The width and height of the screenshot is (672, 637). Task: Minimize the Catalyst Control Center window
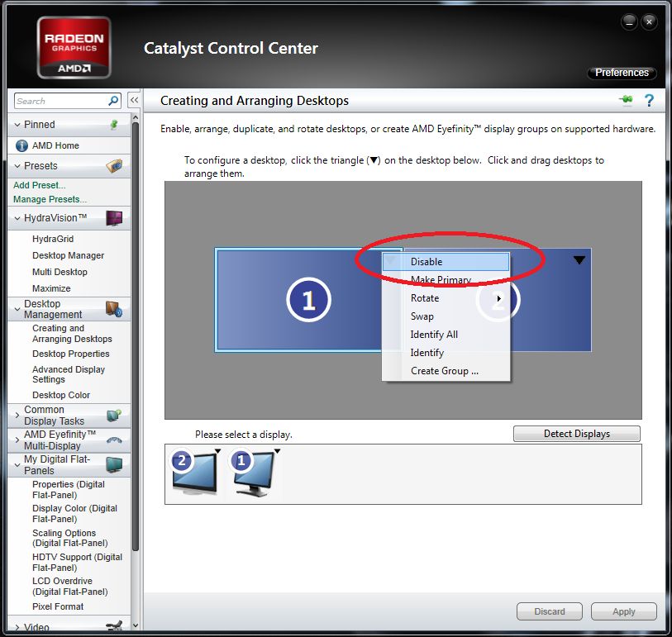click(629, 22)
